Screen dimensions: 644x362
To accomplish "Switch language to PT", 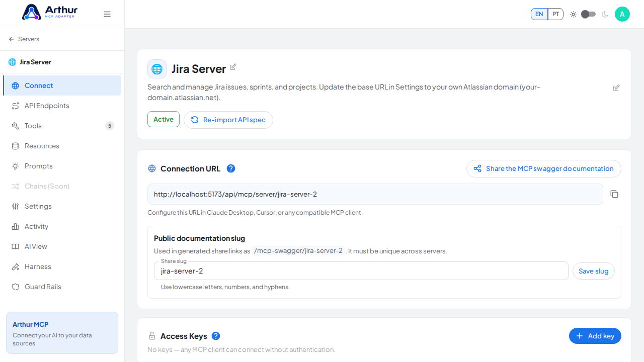I will [555, 14].
